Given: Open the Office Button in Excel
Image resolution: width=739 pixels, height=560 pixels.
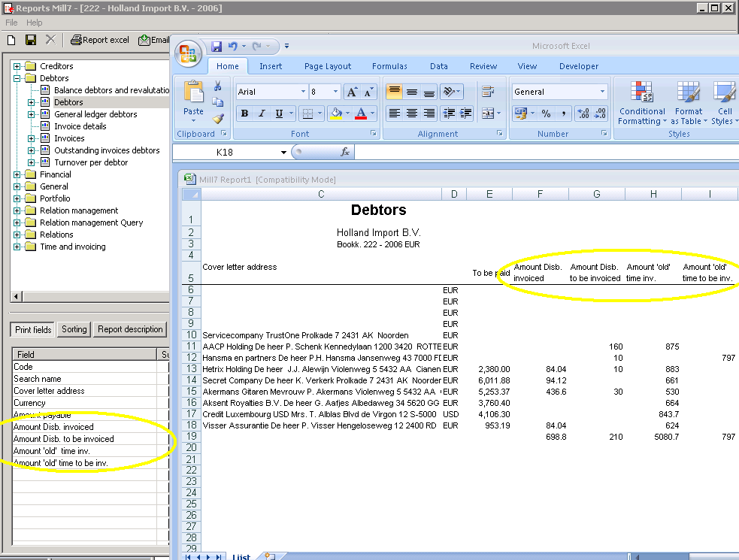Looking at the screenshot, I should click(x=188, y=53).
